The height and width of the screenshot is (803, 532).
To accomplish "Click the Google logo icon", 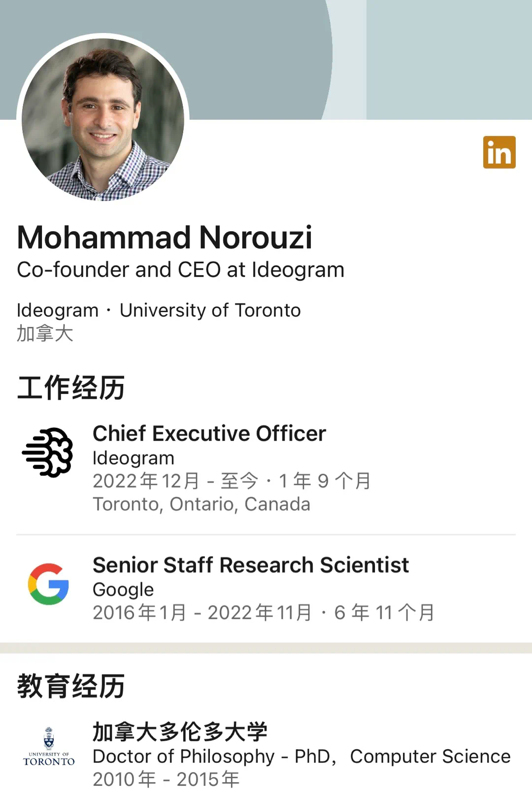I will click(48, 584).
